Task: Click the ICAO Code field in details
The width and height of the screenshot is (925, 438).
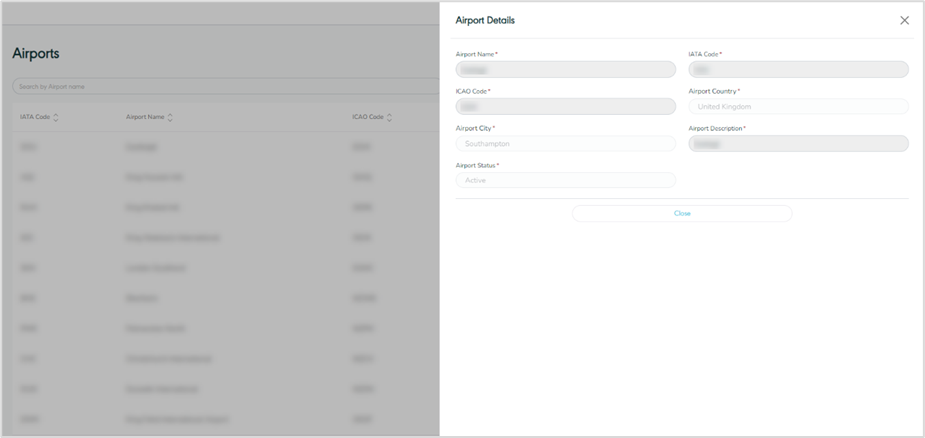Action: 565,107
